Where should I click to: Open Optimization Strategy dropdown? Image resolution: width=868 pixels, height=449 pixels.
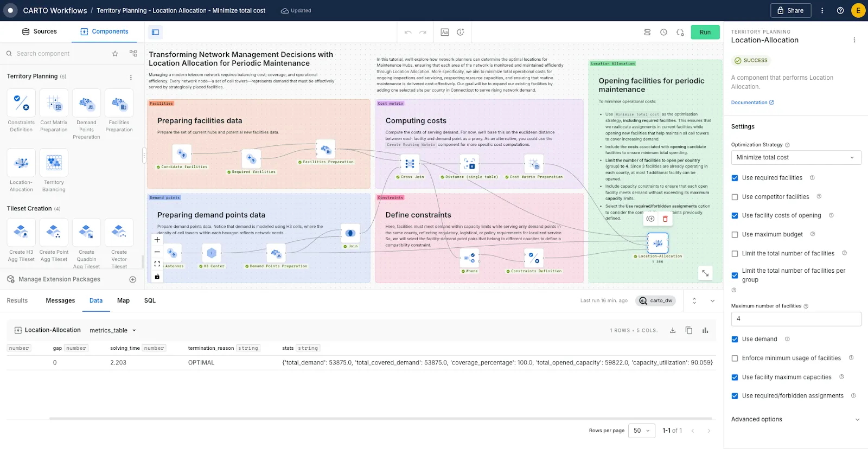coord(795,158)
